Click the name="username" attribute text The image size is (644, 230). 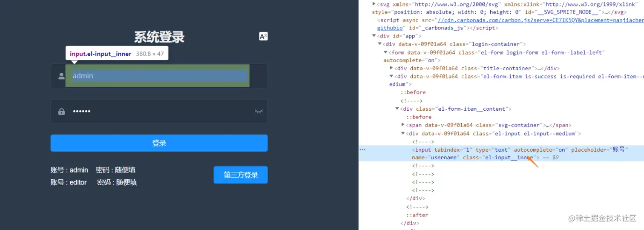click(436, 158)
